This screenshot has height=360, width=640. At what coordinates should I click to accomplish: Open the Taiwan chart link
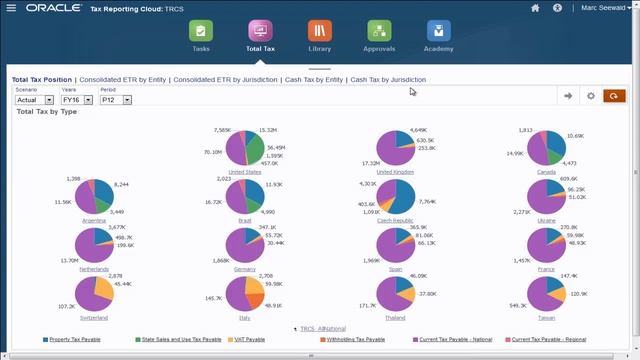[546, 318]
